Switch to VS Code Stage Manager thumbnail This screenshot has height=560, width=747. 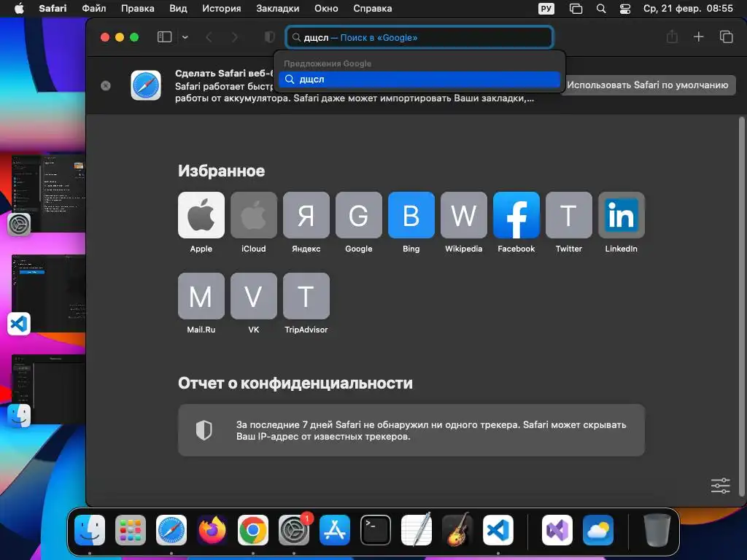pyautogui.click(x=49, y=293)
